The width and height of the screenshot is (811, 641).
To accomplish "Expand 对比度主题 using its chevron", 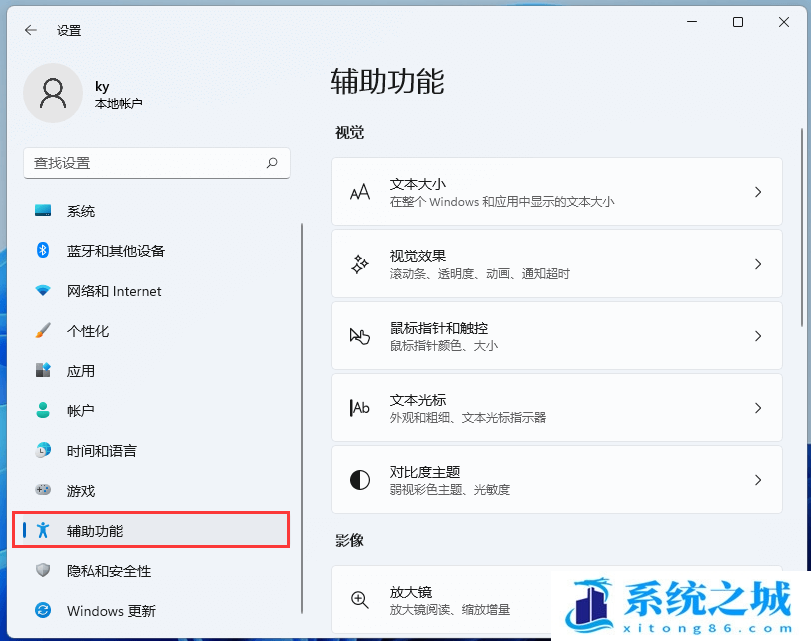I will coord(758,480).
